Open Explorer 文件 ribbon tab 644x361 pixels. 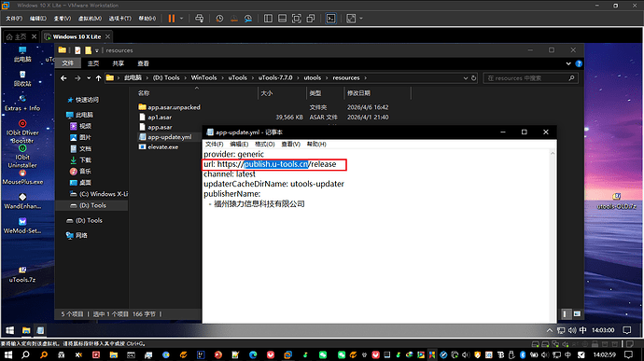(68, 63)
